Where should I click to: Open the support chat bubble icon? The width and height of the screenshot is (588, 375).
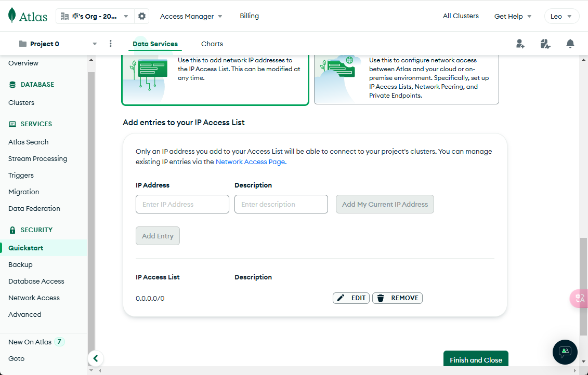565,352
